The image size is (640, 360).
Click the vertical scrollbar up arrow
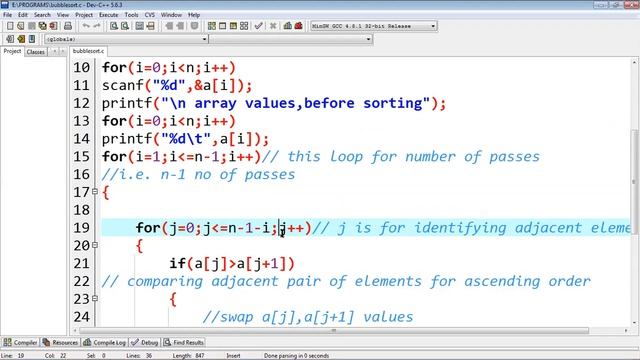(x=634, y=62)
